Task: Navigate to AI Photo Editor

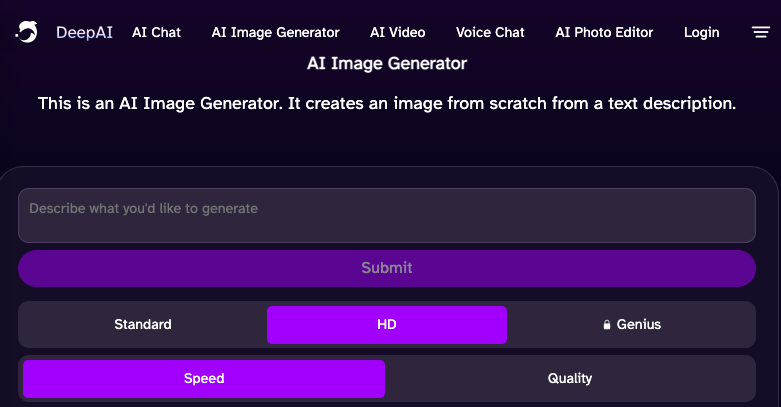Action: [x=604, y=32]
